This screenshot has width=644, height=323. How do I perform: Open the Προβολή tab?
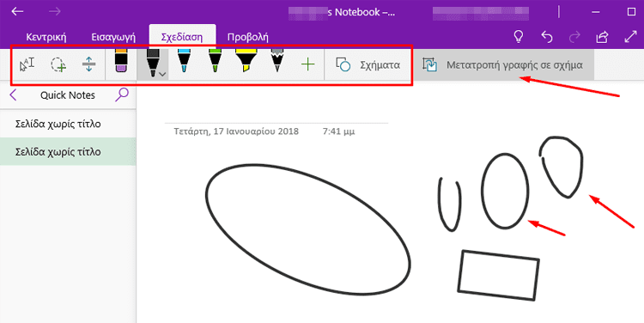247,38
